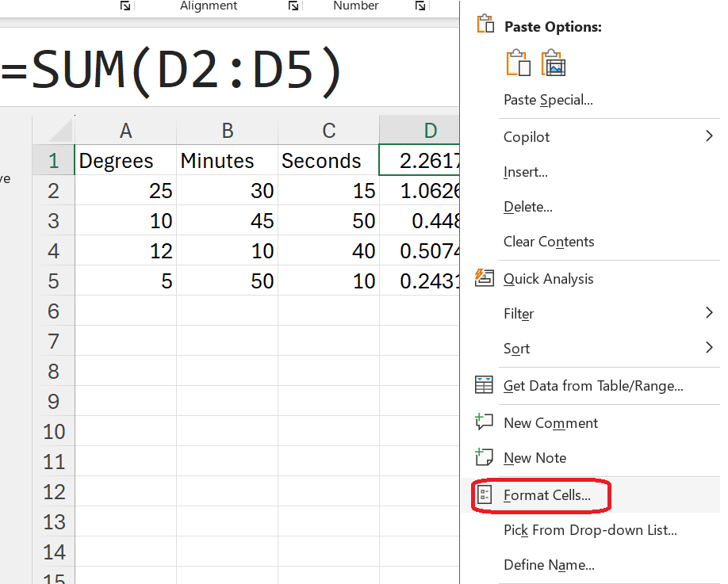This screenshot has height=584, width=728.
Task: Click the Get Data from Table/Range icon
Action: pyautogui.click(x=485, y=385)
